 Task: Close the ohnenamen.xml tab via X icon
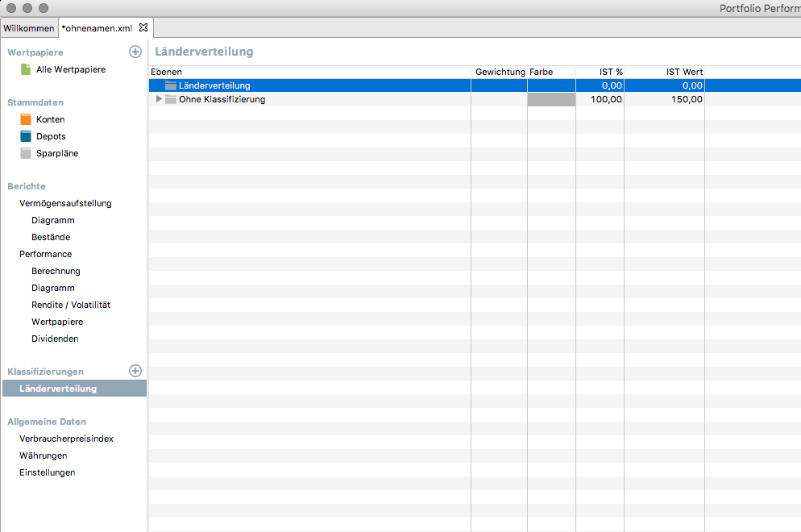click(143, 27)
